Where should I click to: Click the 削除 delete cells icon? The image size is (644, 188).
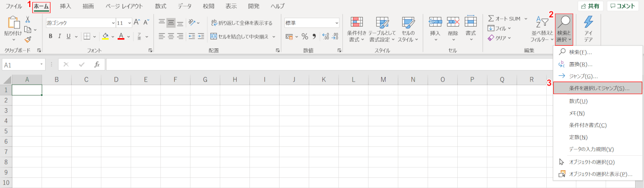(x=453, y=23)
